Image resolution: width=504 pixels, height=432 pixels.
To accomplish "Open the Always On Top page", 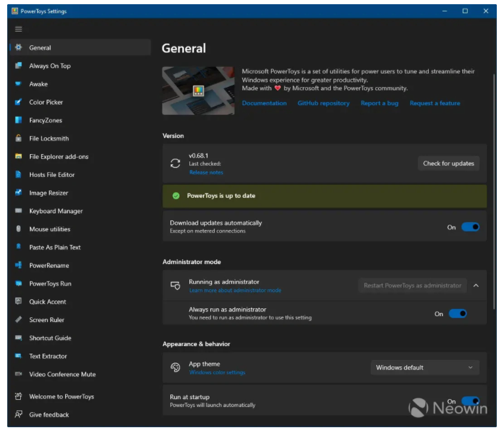I will tap(81, 66).
